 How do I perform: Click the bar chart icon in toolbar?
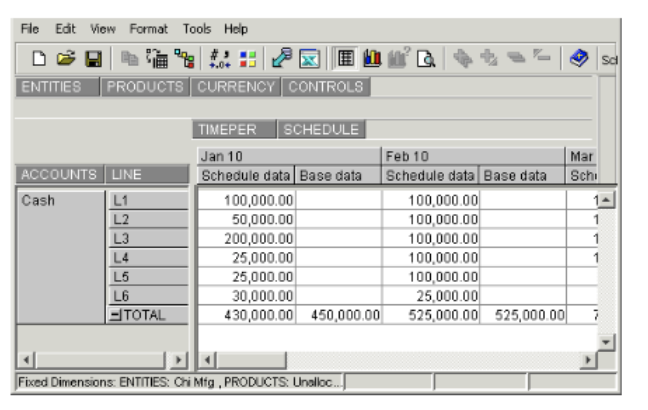click(366, 60)
